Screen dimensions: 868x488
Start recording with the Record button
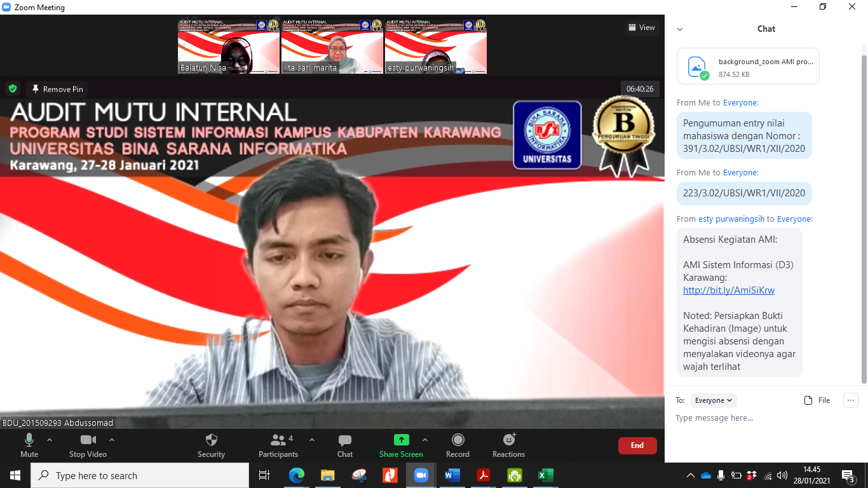click(x=458, y=445)
